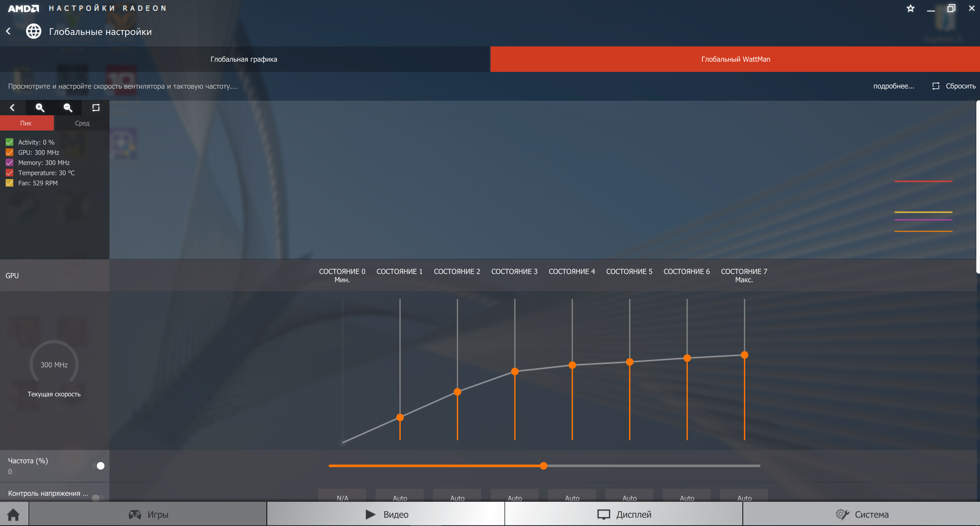Switch to Глобальный WattMan tab
The image size is (980, 526).
[x=735, y=59]
